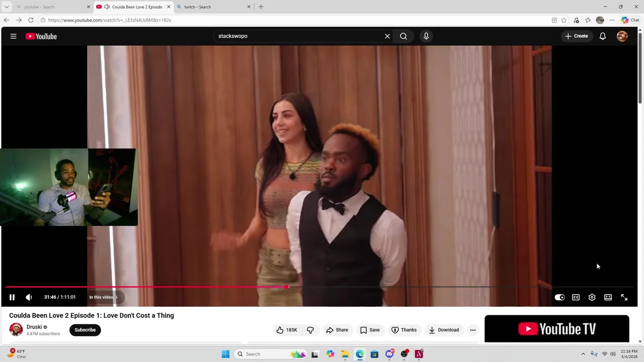Download the video
The height and width of the screenshot is (362, 644).
[444, 330]
